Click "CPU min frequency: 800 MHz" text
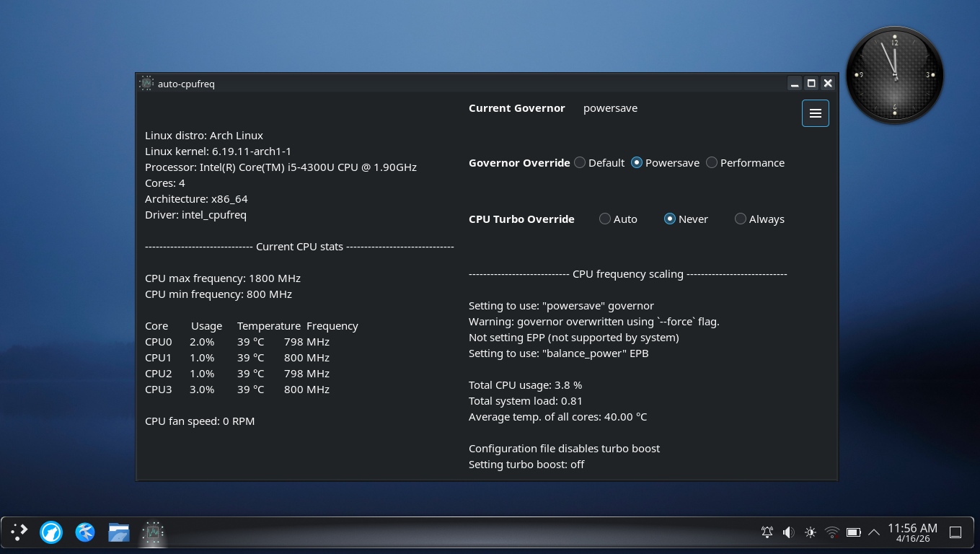 pos(218,294)
